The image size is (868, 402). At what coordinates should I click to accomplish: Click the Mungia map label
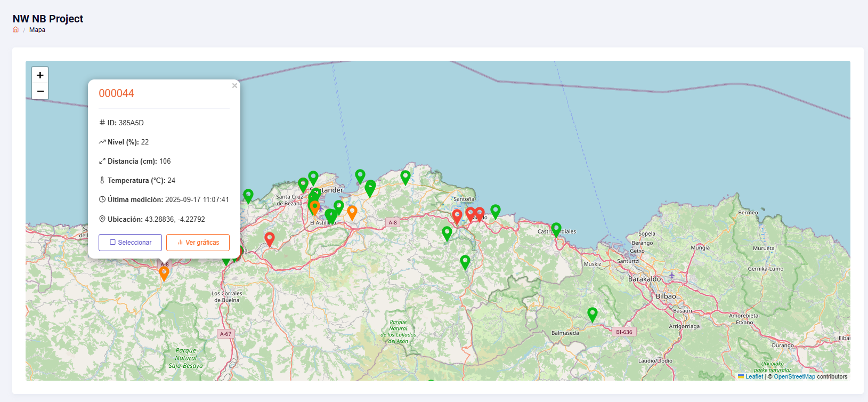click(x=700, y=248)
